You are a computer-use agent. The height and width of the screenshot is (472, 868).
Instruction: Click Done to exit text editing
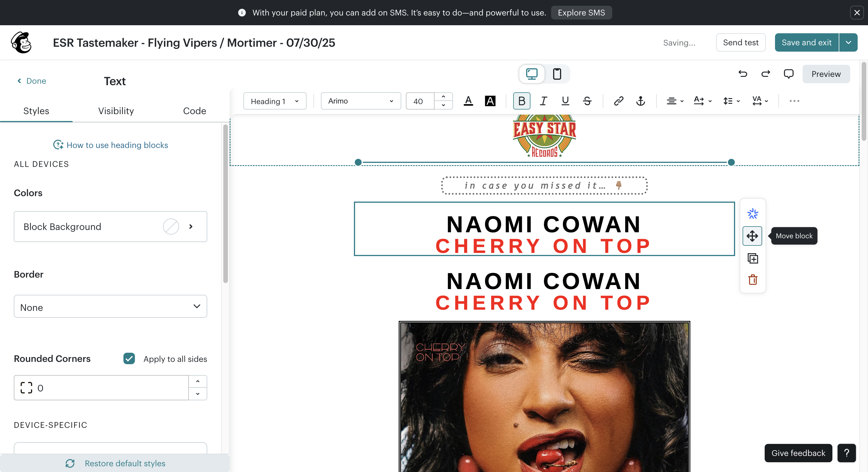click(x=32, y=81)
